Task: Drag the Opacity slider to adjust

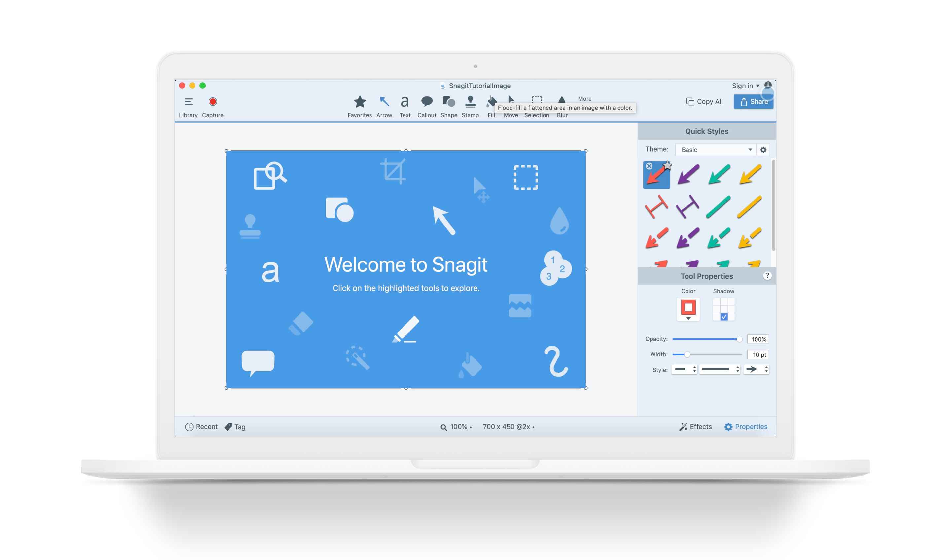Action: 738,339
